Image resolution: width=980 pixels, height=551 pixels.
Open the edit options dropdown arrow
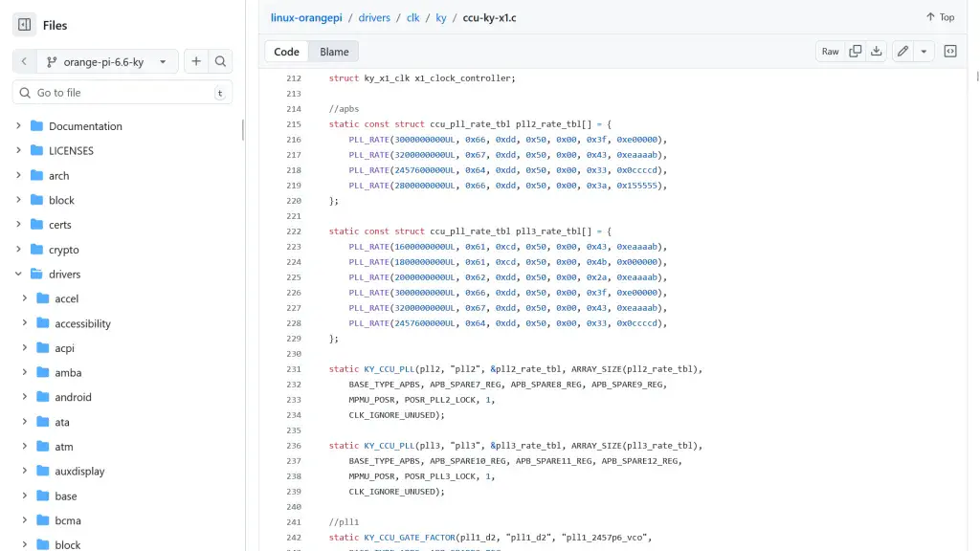point(924,52)
